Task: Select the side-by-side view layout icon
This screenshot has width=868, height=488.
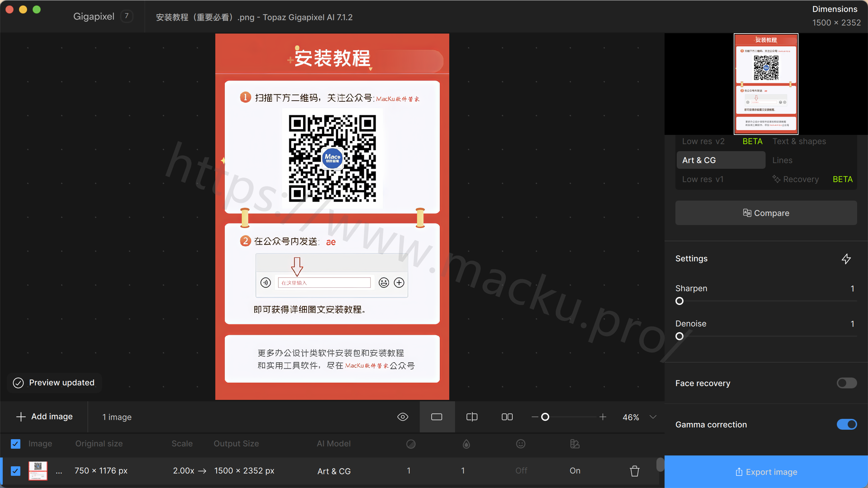Action: coord(507,417)
